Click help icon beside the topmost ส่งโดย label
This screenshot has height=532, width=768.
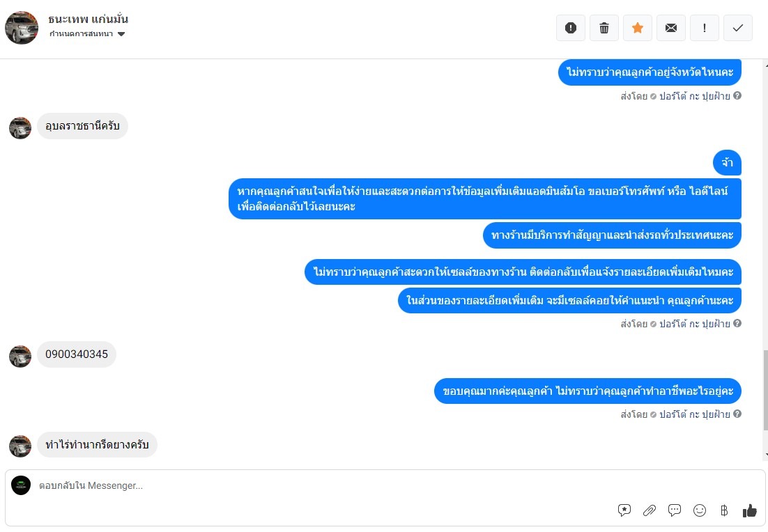737,96
